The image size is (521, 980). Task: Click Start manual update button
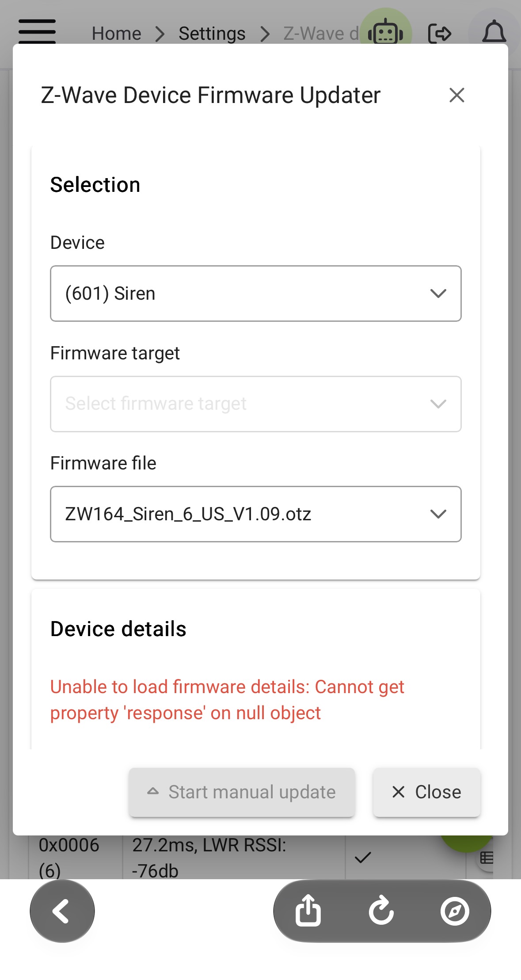242,792
